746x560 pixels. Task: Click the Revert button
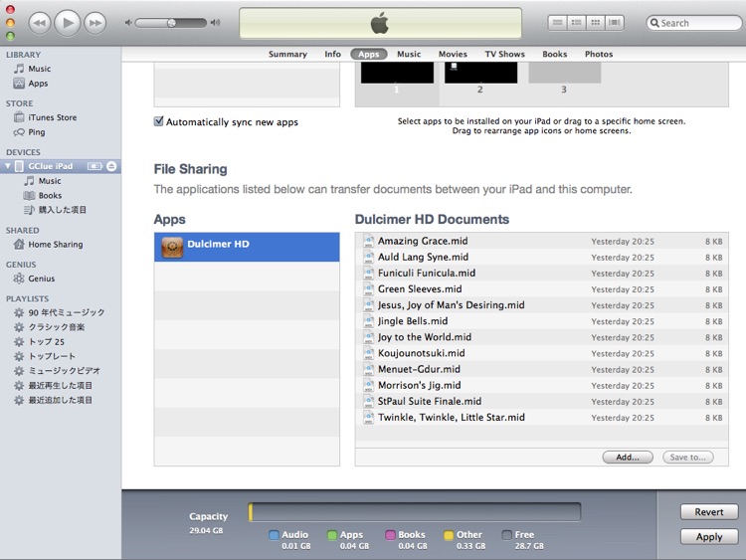709,512
